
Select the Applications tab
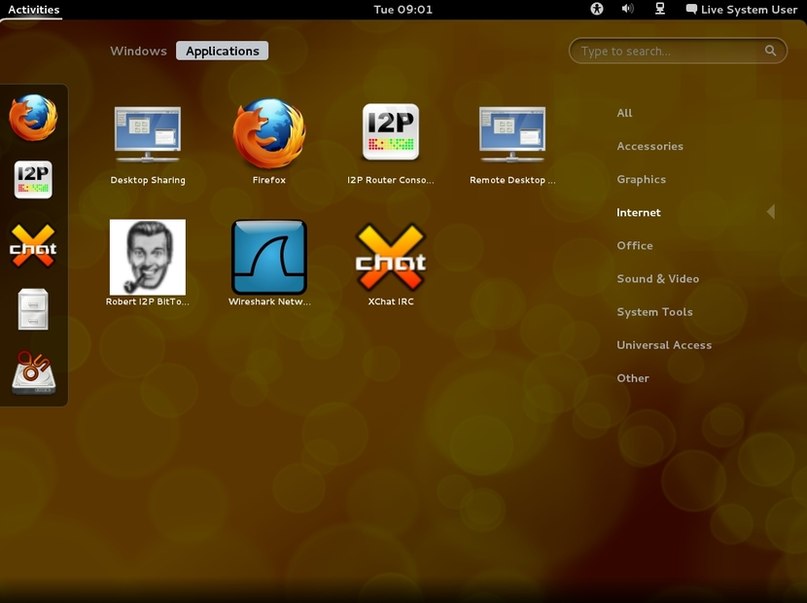coord(222,51)
